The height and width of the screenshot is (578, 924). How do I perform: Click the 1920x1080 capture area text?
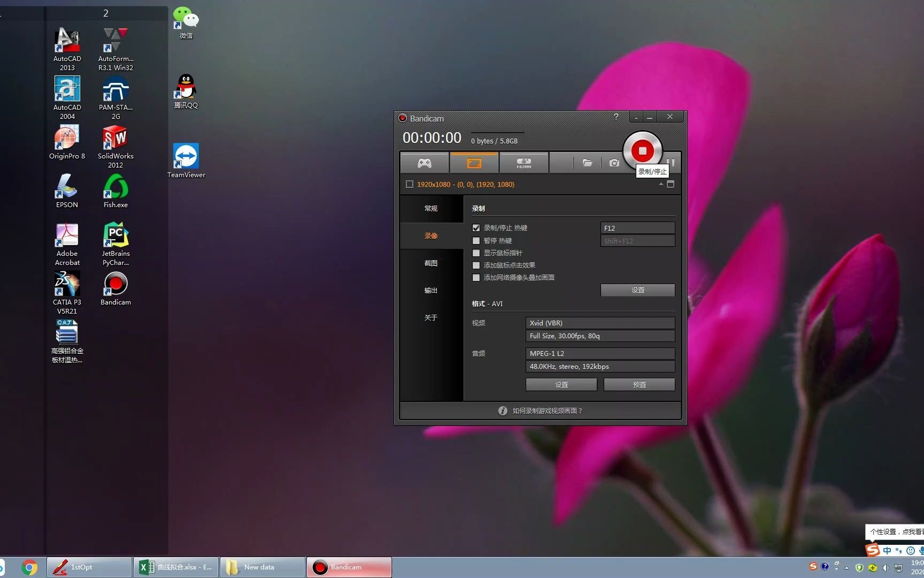[x=466, y=184]
